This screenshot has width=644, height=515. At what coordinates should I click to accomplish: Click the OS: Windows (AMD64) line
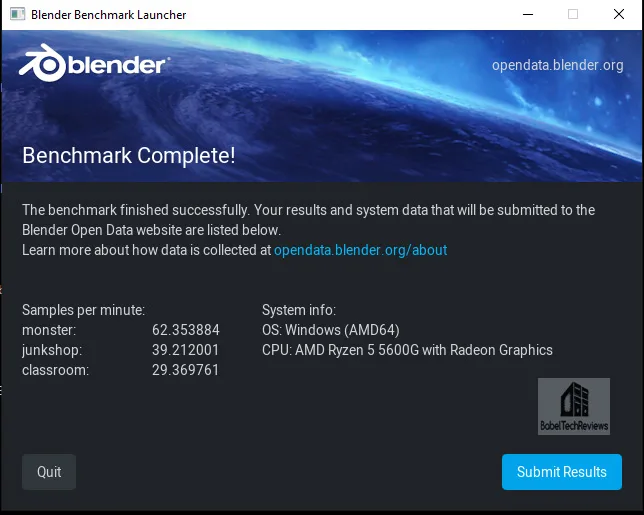click(x=331, y=330)
